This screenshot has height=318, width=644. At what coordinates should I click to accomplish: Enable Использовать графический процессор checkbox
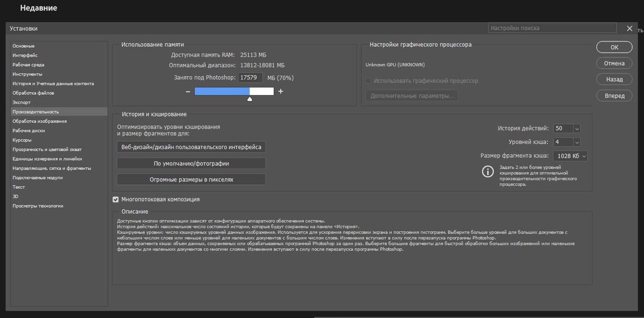[368, 81]
